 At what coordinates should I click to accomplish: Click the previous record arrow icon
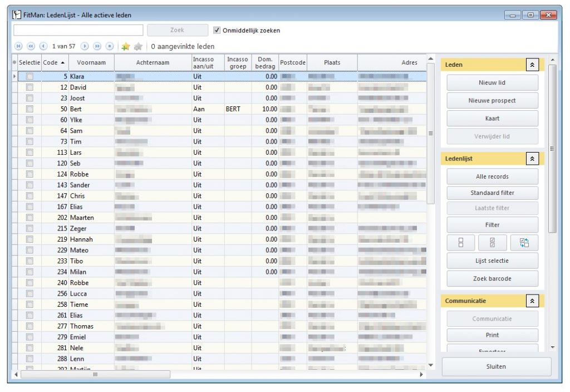tap(43, 46)
